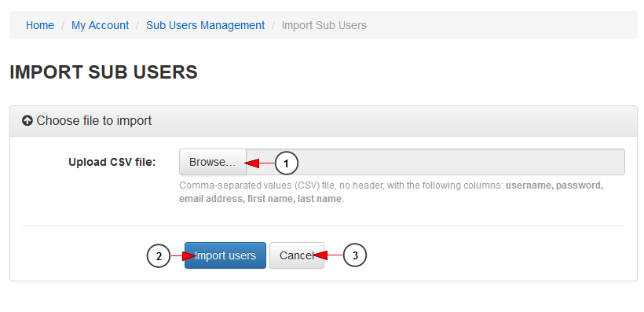
Task: Go to My Account breadcrumb
Action: coord(101,25)
